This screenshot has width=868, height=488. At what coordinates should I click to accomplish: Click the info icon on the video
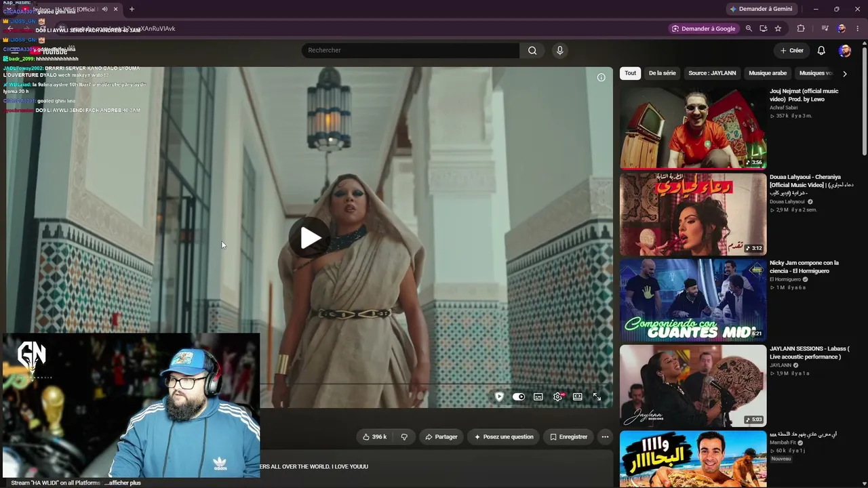(x=601, y=77)
